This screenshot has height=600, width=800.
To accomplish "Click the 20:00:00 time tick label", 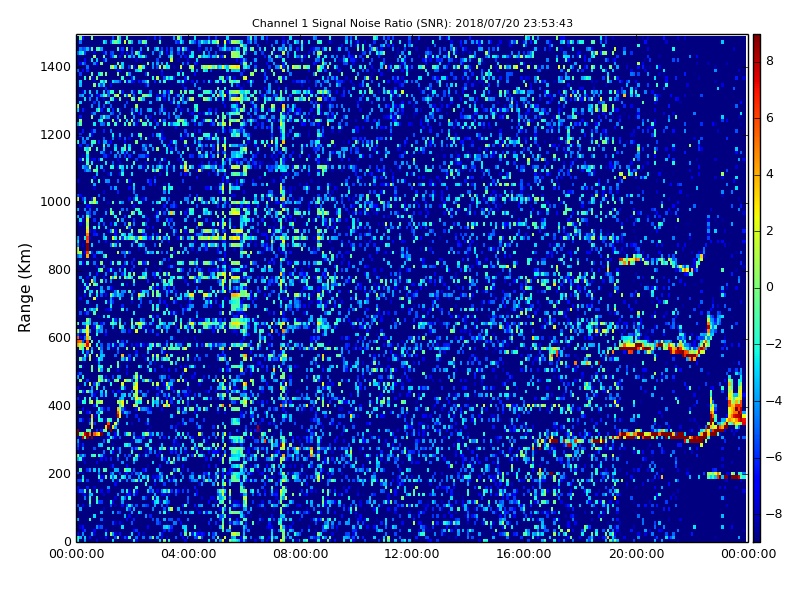I will coord(636,554).
